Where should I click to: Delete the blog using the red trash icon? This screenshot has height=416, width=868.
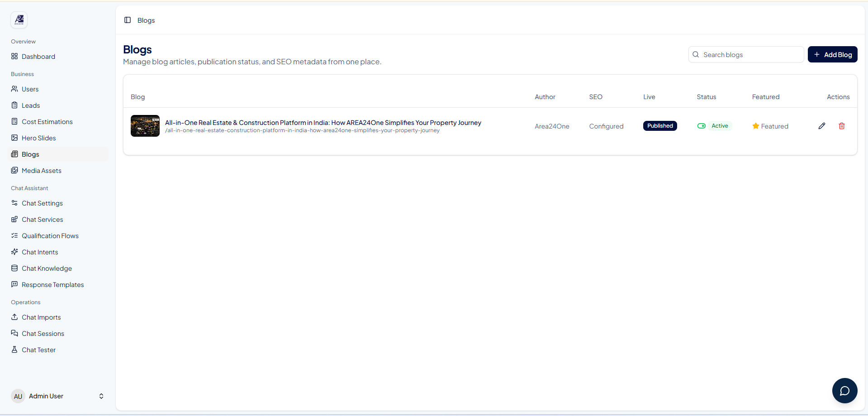click(x=842, y=126)
